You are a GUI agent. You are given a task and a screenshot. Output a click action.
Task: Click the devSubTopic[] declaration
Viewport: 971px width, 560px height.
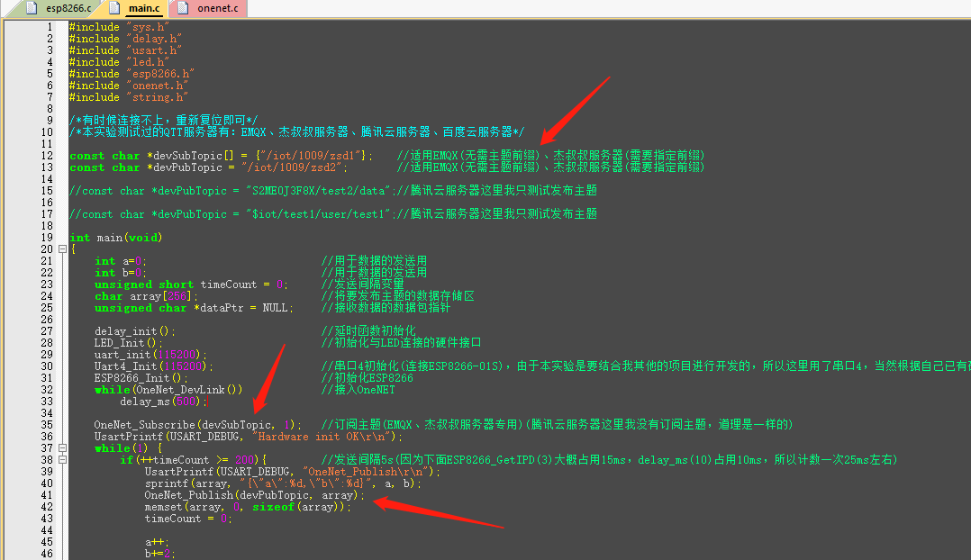coord(221,156)
